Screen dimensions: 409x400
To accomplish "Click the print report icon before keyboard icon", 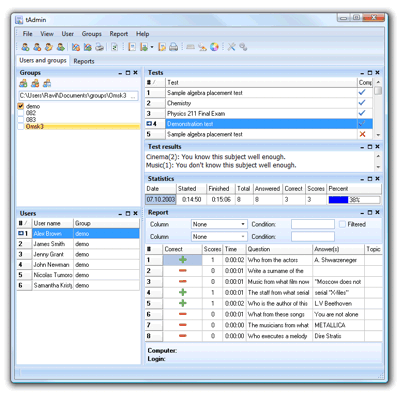I will [173, 47].
